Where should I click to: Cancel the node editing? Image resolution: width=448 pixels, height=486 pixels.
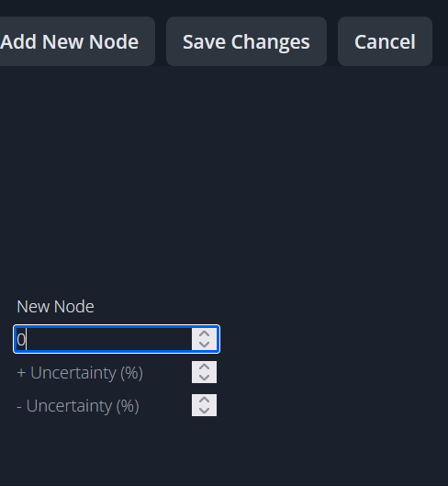pyautogui.click(x=385, y=41)
